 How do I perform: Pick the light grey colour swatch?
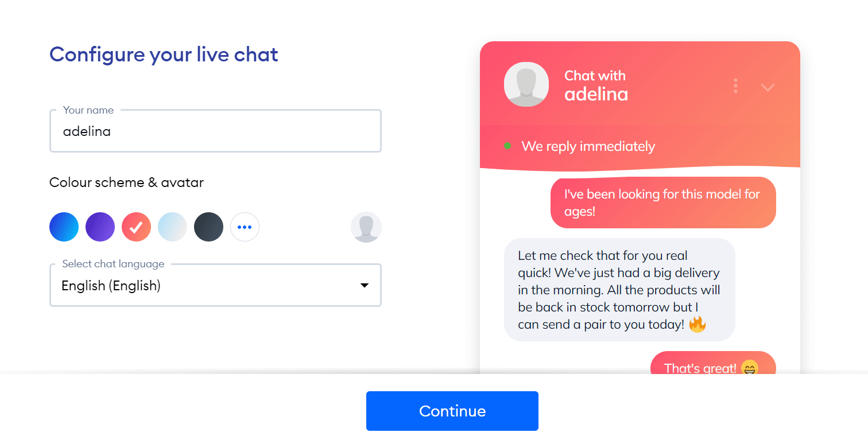tap(172, 227)
